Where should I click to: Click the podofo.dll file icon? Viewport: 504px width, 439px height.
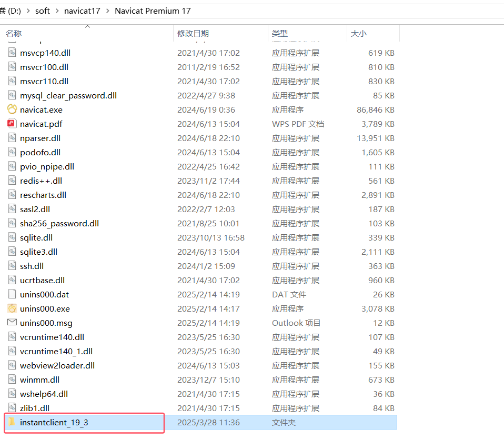point(12,152)
